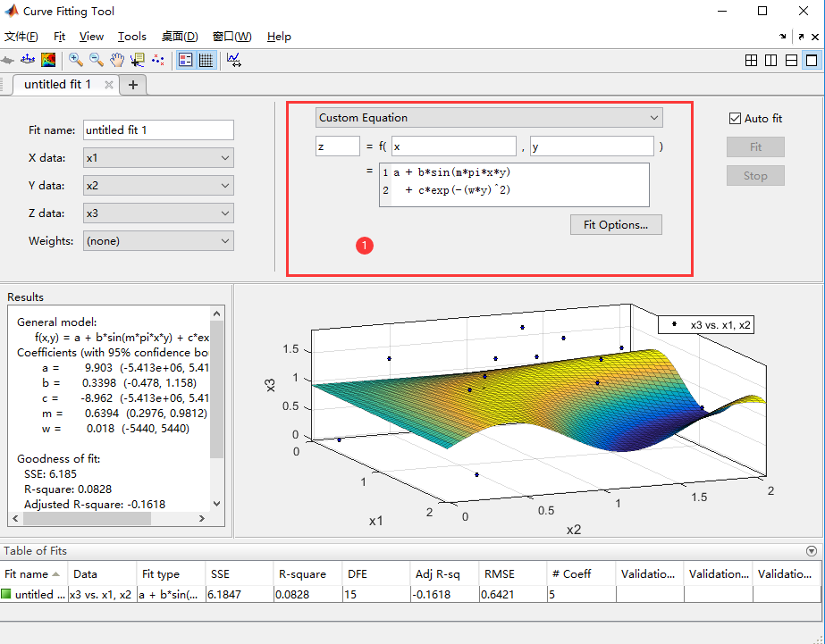The width and height of the screenshot is (825, 644).
Task: Click the 0.6421 RMSE table cell
Action: click(513, 595)
